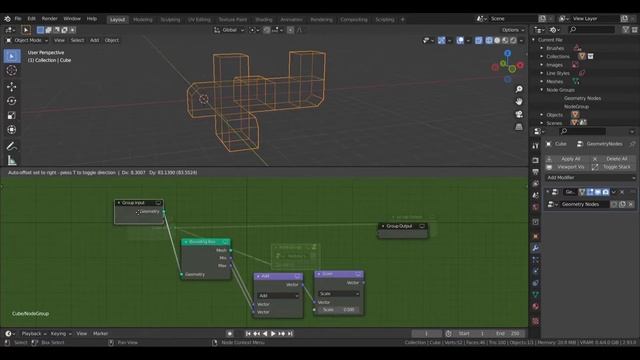The width and height of the screenshot is (640, 360).
Task: Switch to the Shading workspace tab
Action: pos(264,20)
